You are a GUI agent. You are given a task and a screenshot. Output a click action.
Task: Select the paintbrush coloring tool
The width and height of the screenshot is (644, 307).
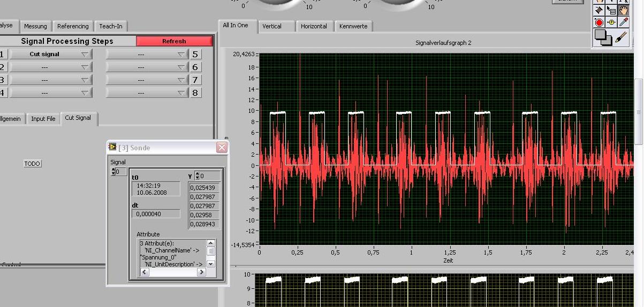pos(621,37)
